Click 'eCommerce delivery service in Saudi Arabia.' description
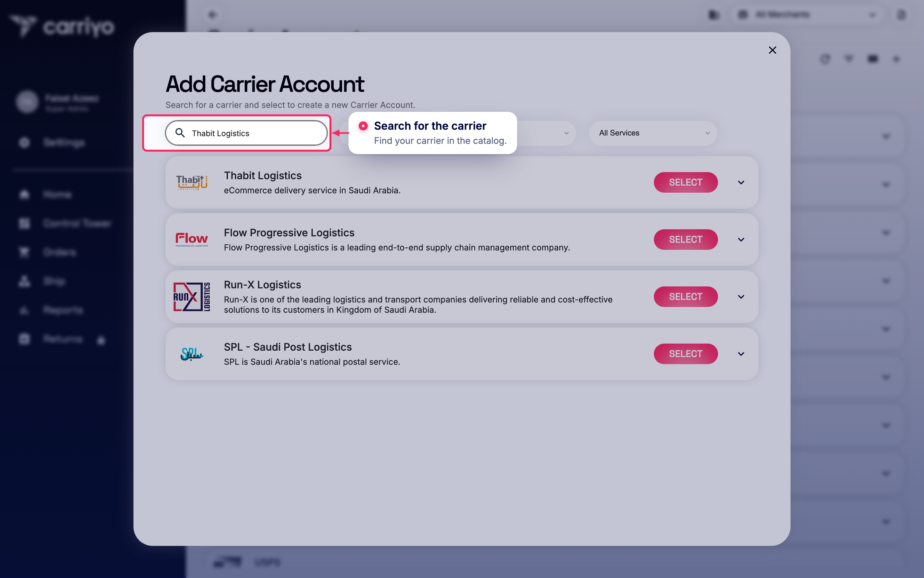Image resolution: width=924 pixels, height=578 pixels. coord(312,190)
